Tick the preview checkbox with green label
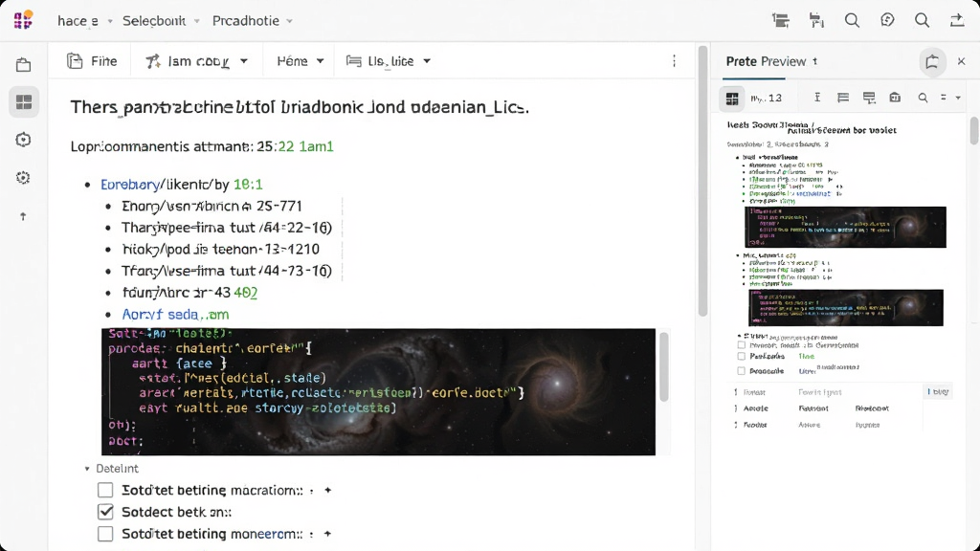Screen dimensions: 980x551 [742, 356]
